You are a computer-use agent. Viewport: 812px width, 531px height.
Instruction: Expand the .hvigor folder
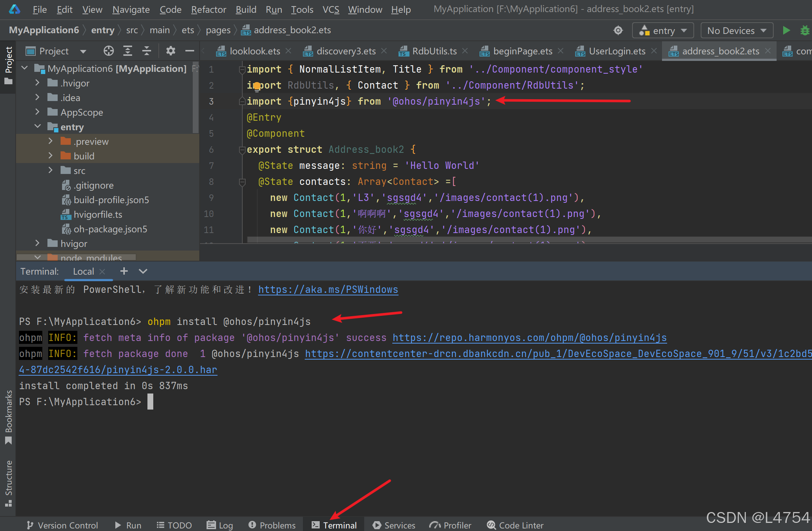click(37, 83)
